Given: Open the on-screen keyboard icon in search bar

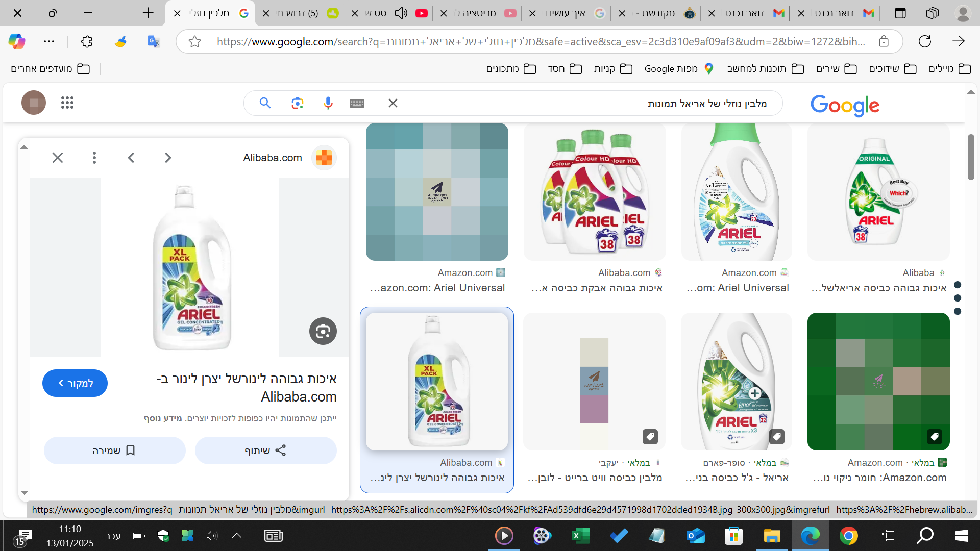Looking at the screenshot, I should point(357,104).
